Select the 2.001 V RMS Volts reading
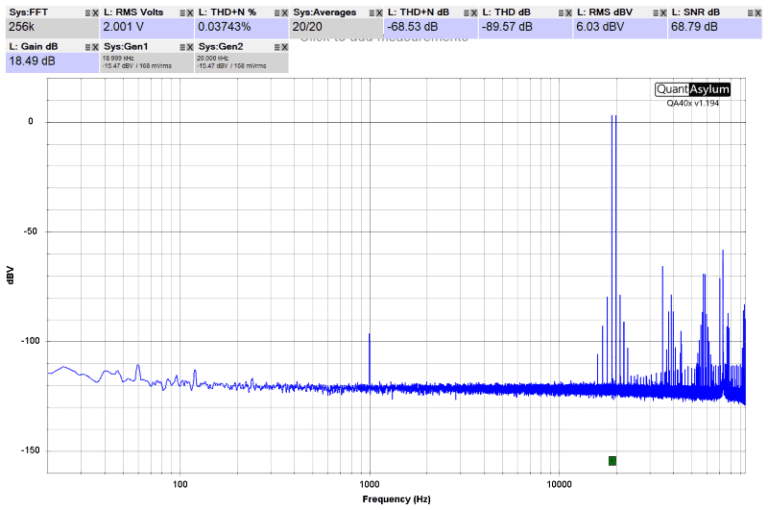The height and width of the screenshot is (510, 768). [x=123, y=27]
